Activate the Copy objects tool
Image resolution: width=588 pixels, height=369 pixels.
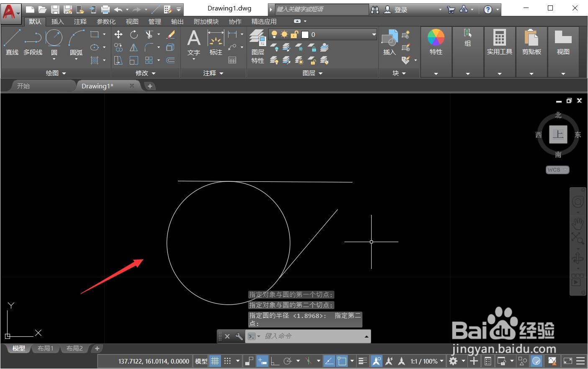[x=118, y=47]
